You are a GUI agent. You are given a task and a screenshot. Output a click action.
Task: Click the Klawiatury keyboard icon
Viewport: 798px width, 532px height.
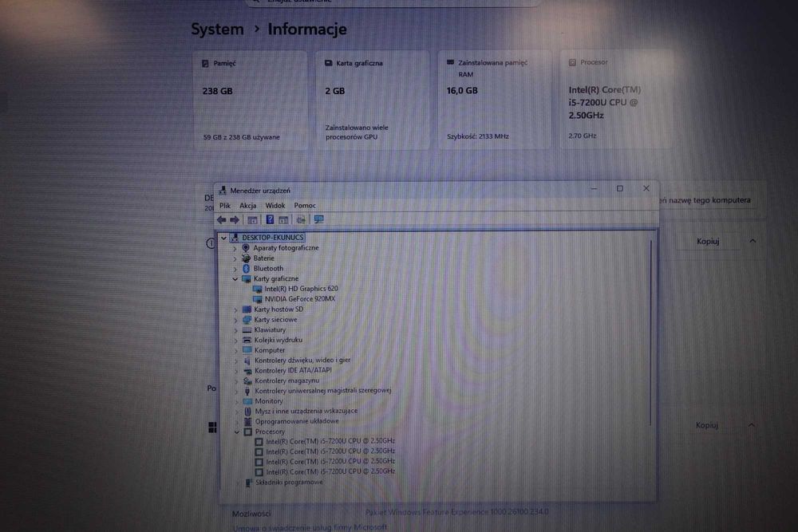click(247, 329)
